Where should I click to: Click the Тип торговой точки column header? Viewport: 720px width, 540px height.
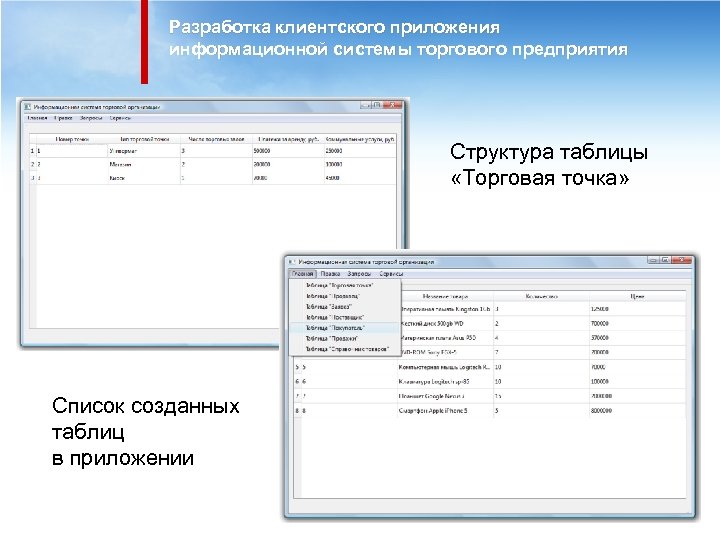click(x=144, y=139)
